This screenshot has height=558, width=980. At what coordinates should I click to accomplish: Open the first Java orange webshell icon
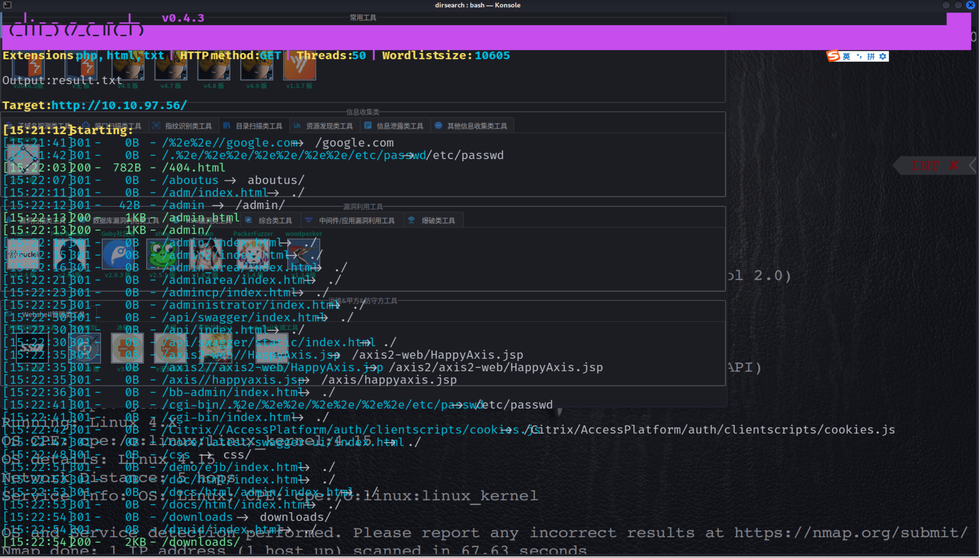tap(127, 348)
